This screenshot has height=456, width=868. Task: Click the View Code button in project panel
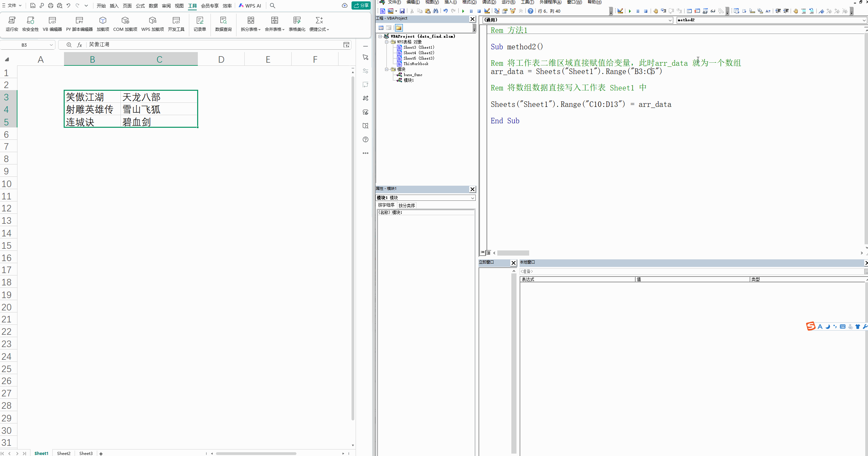[x=381, y=28]
